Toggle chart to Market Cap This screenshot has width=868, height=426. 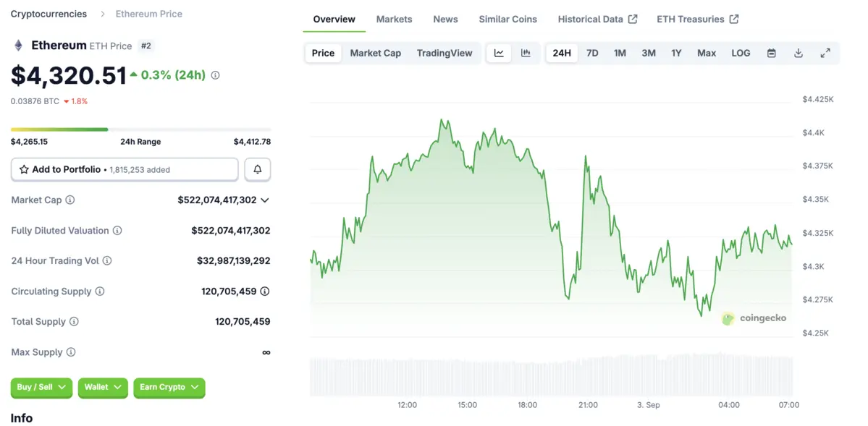(x=375, y=53)
